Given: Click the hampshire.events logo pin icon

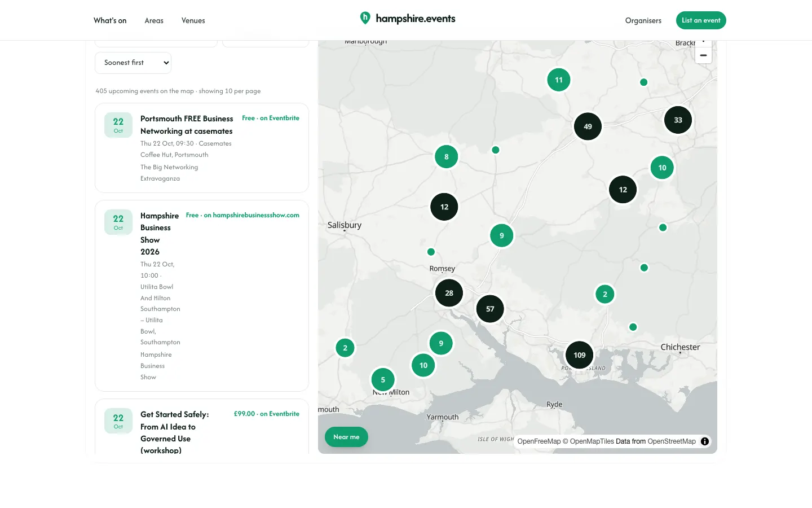Looking at the screenshot, I should click(x=365, y=18).
